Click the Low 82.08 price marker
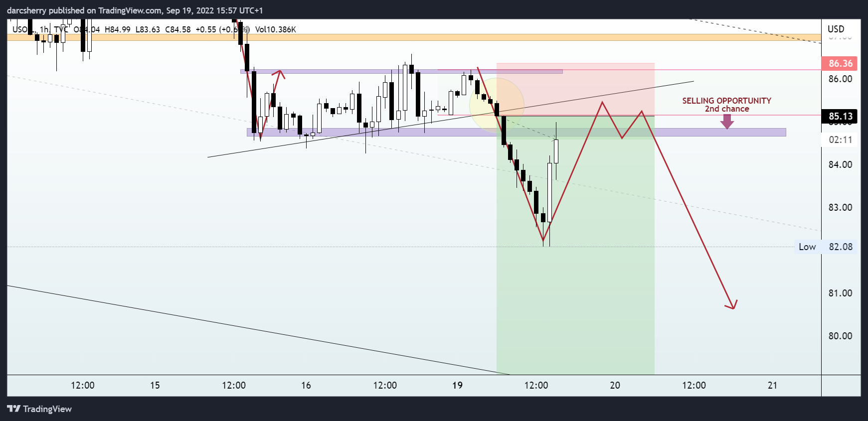 point(826,247)
